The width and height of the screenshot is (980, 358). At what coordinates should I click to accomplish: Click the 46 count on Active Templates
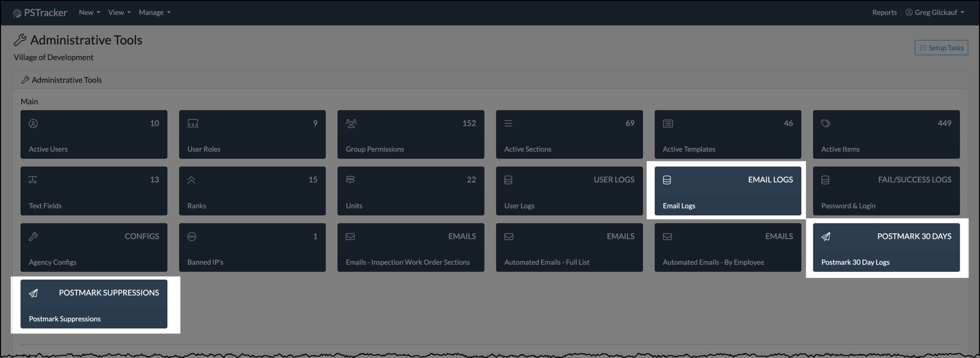[788, 123]
